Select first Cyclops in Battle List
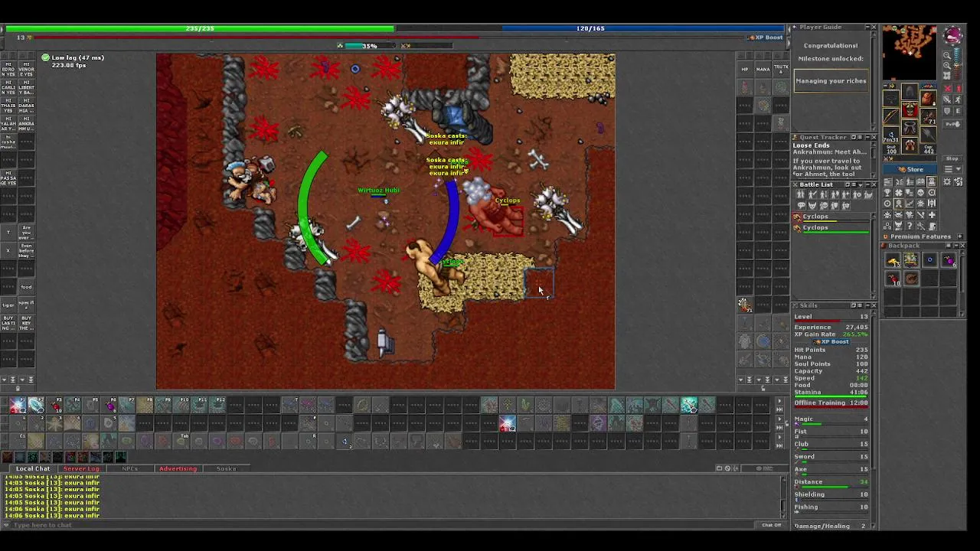 point(831,217)
